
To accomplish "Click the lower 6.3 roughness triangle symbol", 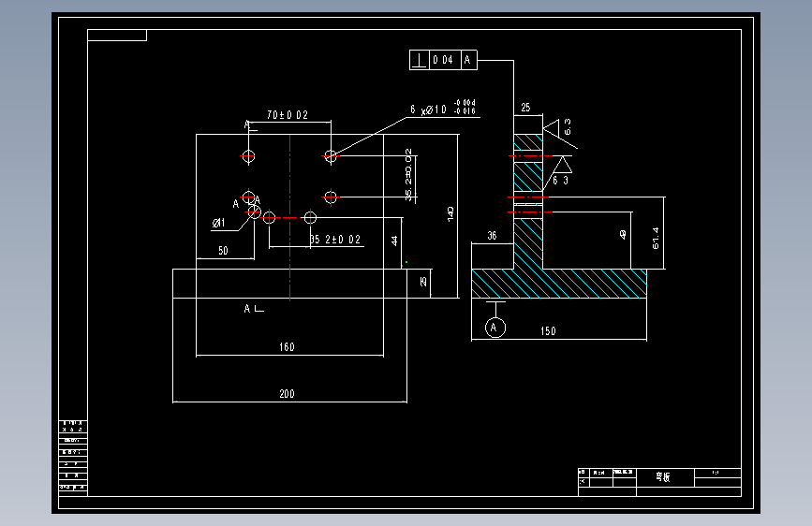I will [x=563, y=165].
